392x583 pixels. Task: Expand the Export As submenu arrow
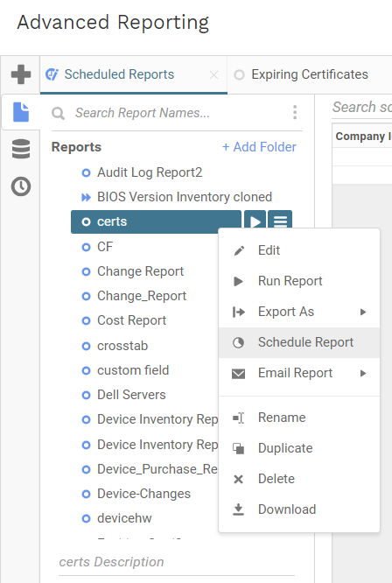tap(363, 312)
